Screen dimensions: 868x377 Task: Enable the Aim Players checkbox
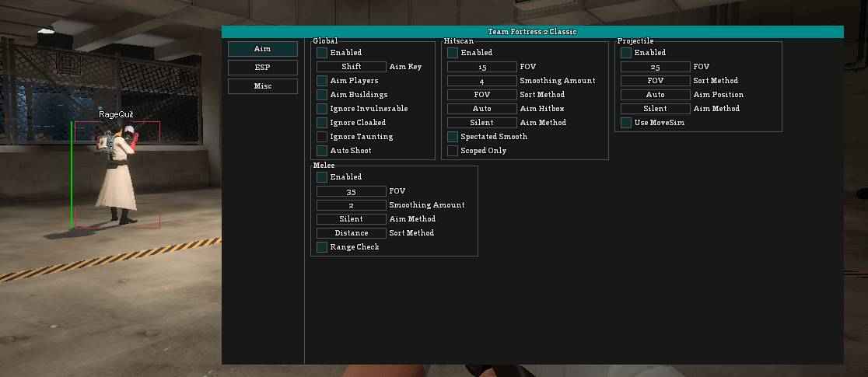(322, 81)
